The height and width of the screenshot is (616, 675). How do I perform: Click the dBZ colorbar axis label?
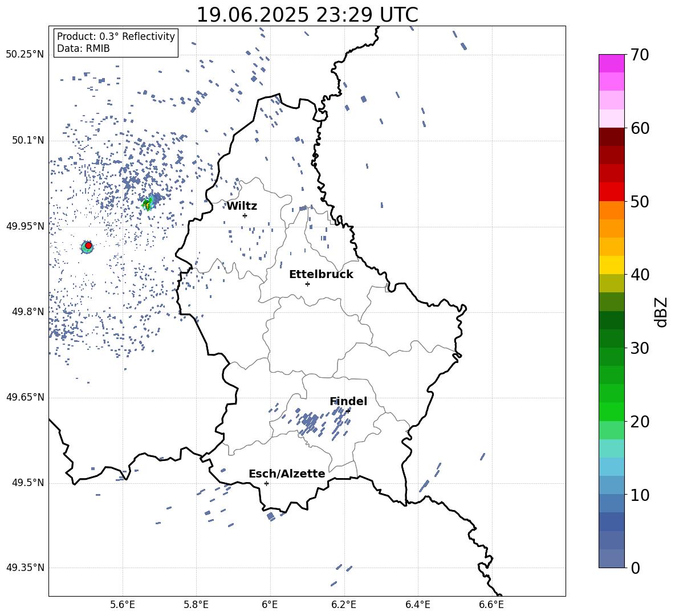point(661,312)
